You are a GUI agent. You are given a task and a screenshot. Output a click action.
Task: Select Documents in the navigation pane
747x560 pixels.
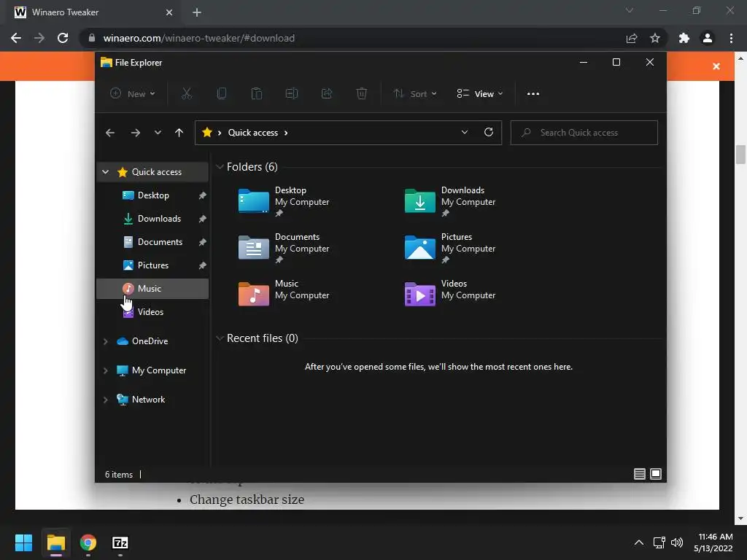point(152,242)
